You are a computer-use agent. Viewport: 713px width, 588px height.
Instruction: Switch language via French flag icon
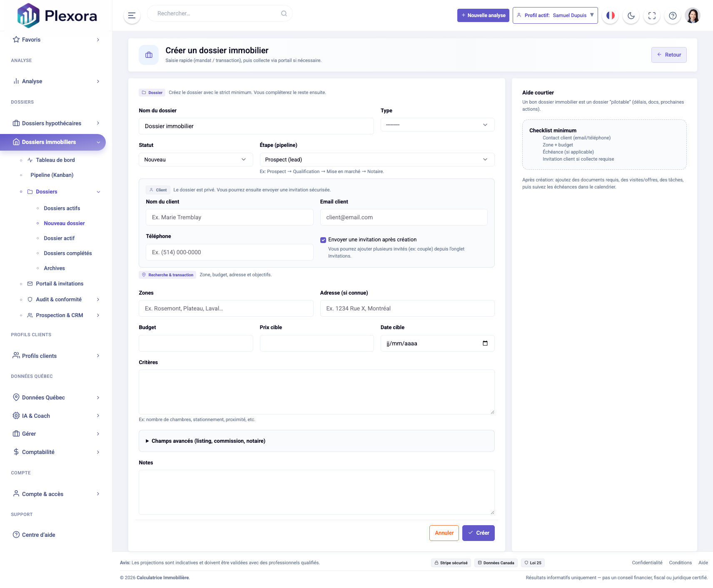(x=610, y=15)
